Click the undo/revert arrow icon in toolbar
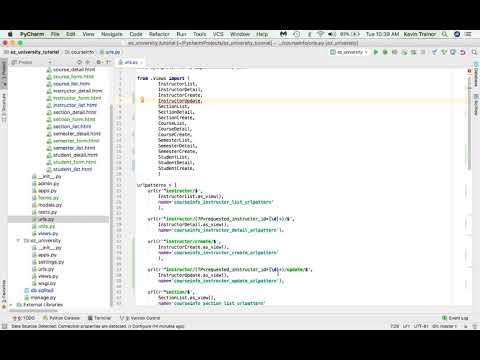This screenshot has height=360, width=480. (463, 52)
